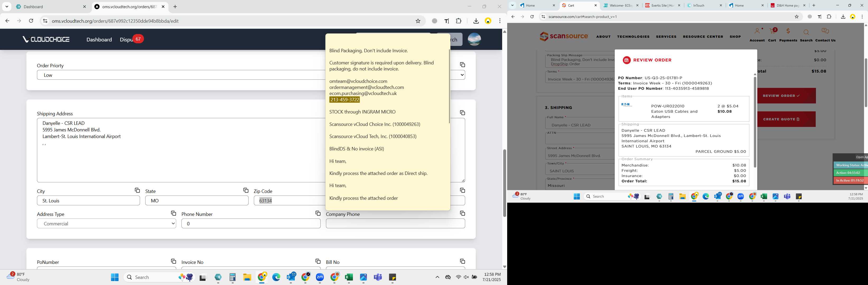Click copy icon next to City field

(x=137, y=191)
